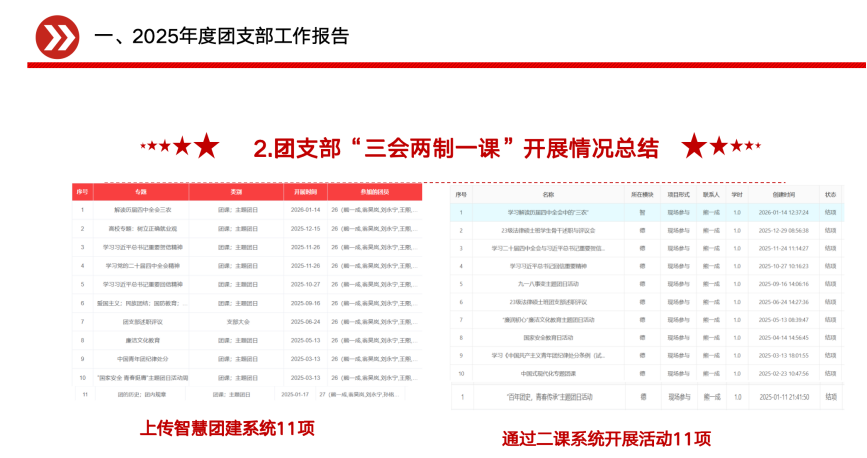Open 中国式现代化专题团课 entry
Viewport: 867px width, 458px height.
pyautogui.click(x=547, y=374)
